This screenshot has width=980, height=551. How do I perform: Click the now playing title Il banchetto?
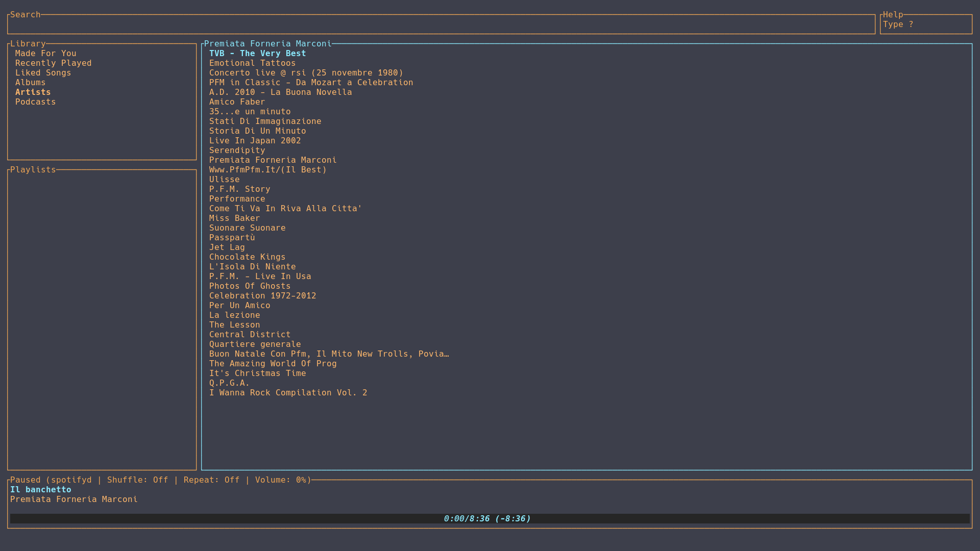coord(41,490)
